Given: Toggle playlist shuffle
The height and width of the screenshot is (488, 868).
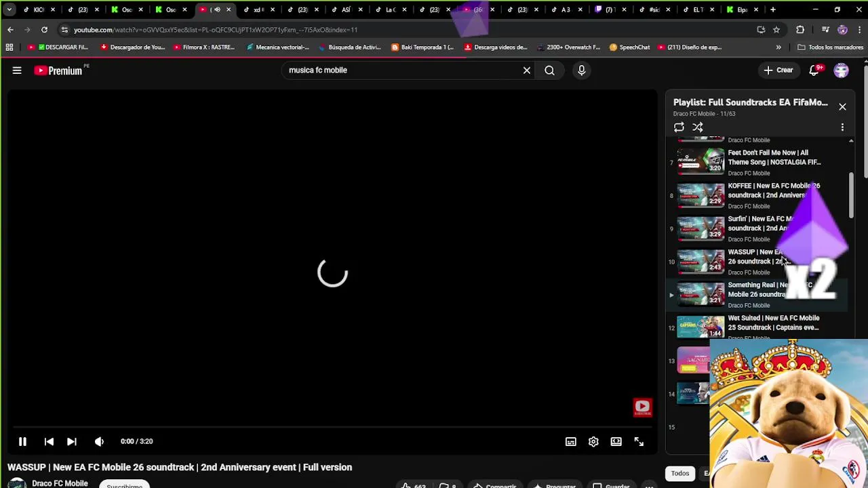Looking at the screenshot, I should (x=698, y=127).
